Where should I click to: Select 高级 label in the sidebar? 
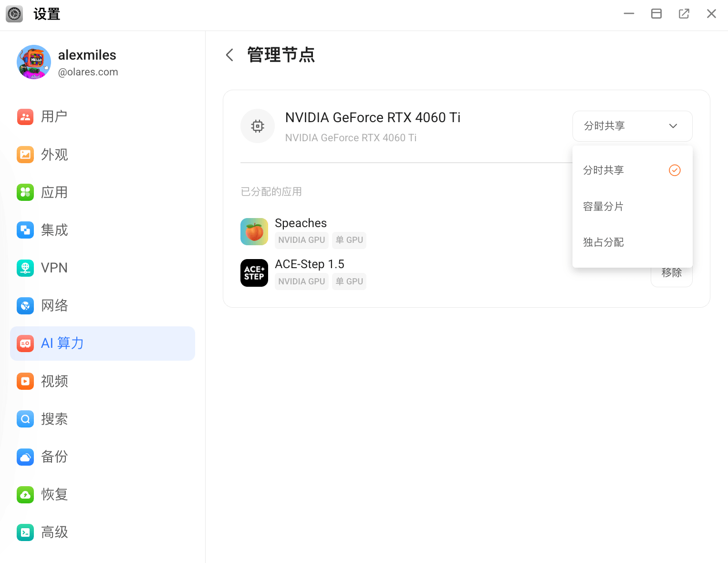tap(54, 532)
